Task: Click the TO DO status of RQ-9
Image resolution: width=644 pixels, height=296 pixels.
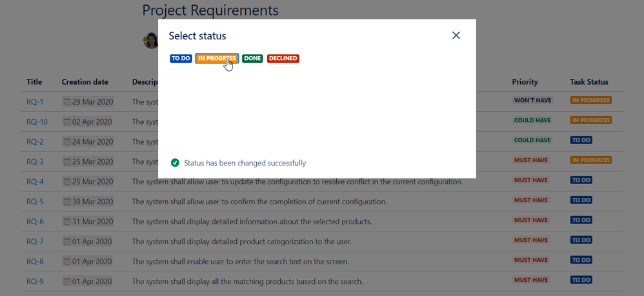Action: pyautogui.click(x=581, y=280)
